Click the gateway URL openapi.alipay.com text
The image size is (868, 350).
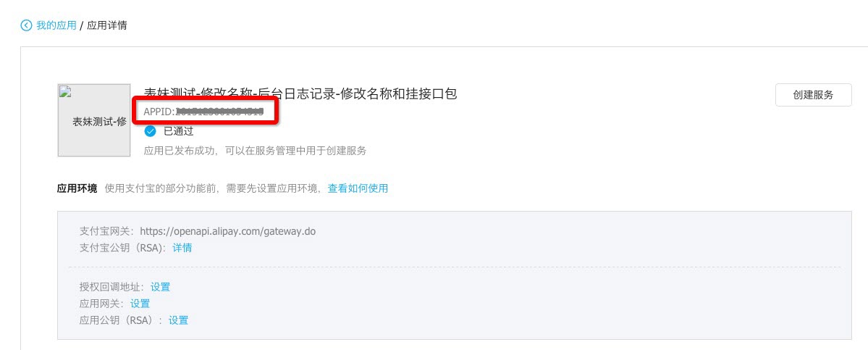[227, 231]
